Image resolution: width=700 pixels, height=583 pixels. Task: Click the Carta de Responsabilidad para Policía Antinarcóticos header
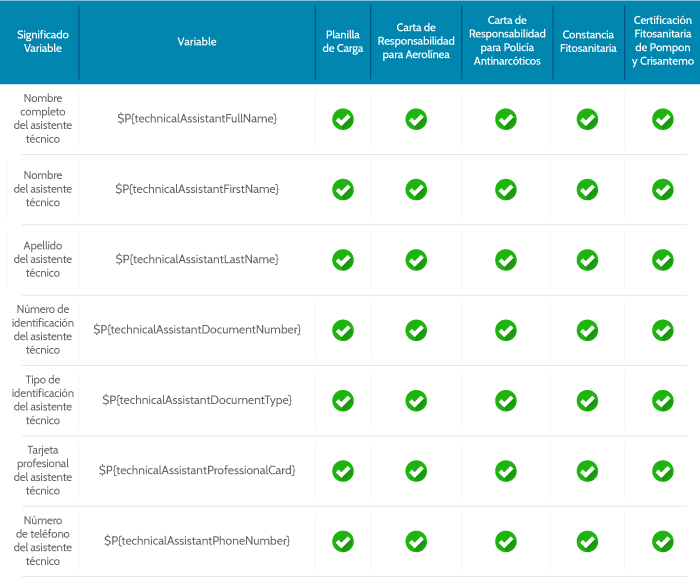(x=507, y=41)
